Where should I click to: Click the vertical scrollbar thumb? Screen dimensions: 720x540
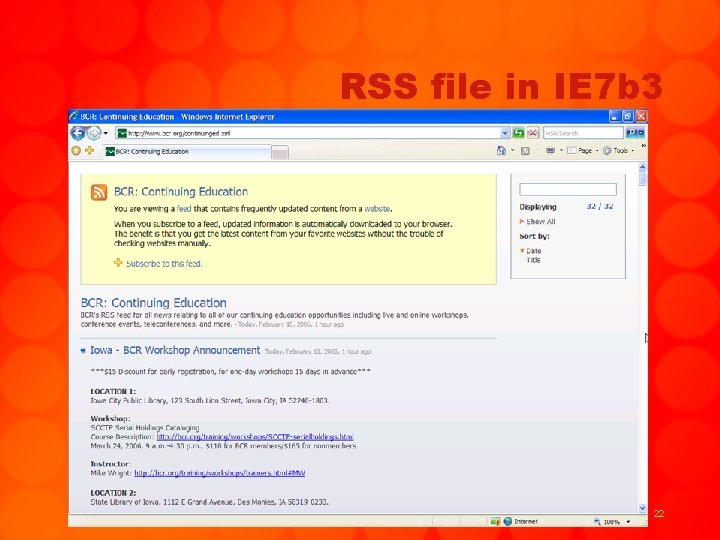tap(642, 180)
